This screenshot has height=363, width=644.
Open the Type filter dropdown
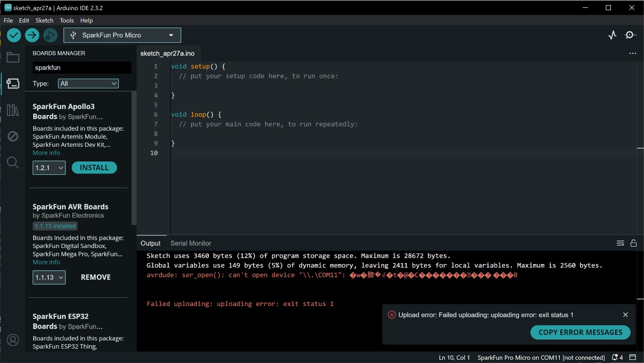pos(88,83)
